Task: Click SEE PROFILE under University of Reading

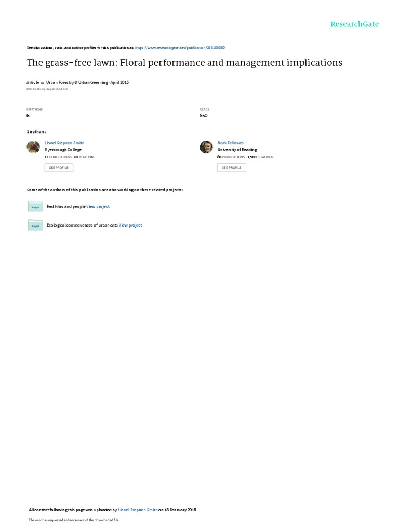Action: 232,168
